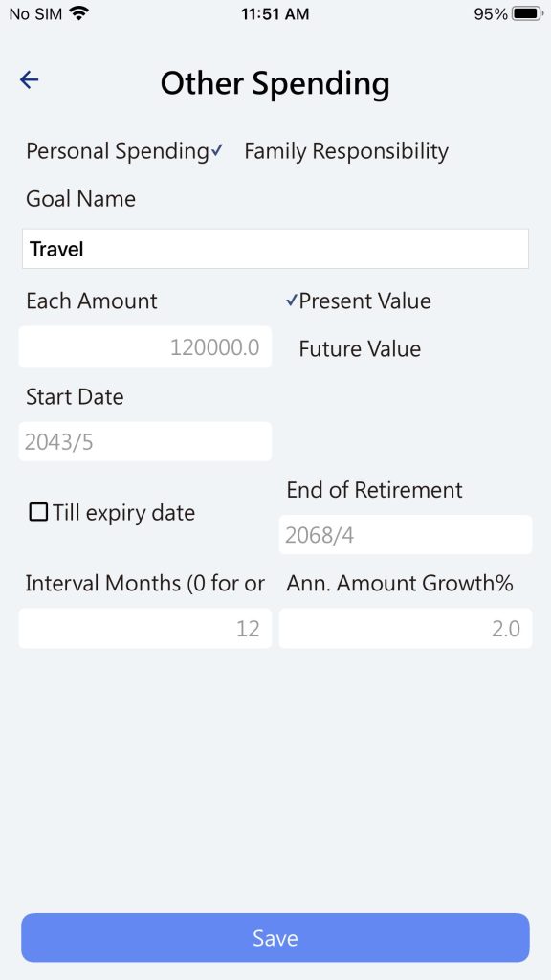551x980 pixels.
Task: Focus the Each Amount field 120000.0
Action: tap(145, 346)
